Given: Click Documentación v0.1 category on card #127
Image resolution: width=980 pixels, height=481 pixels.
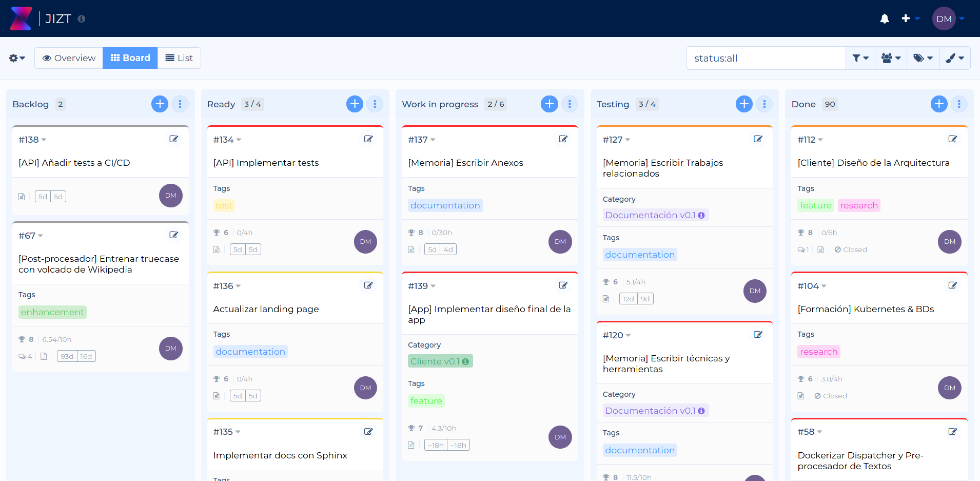Looking at the screenshot, I should click(x=655, y=215).
